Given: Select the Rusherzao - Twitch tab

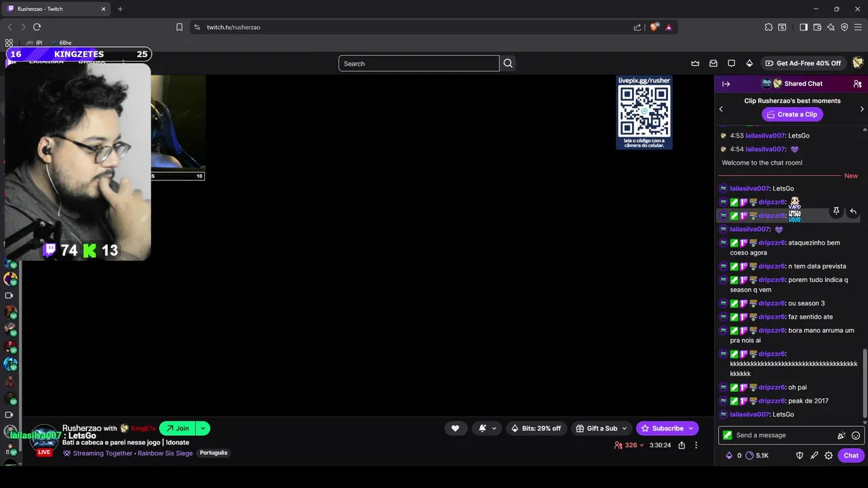Looking at the screenshot, I should [x=56, y=9].
